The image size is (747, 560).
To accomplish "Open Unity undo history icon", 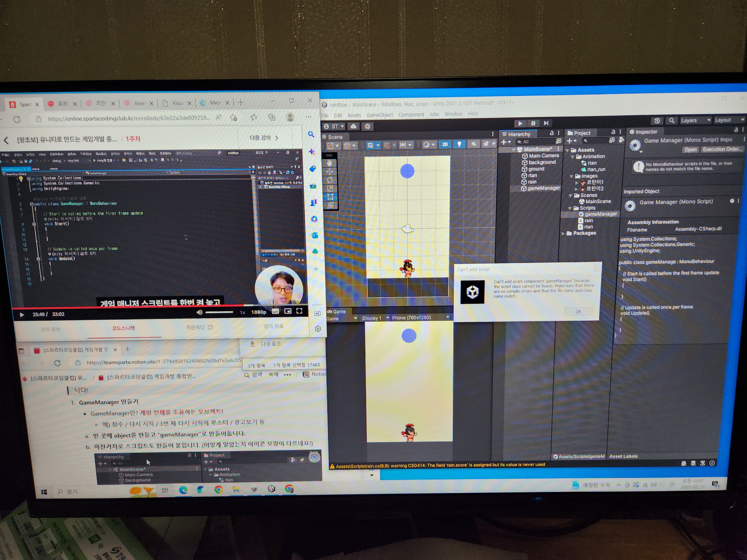I will [657, 121].
